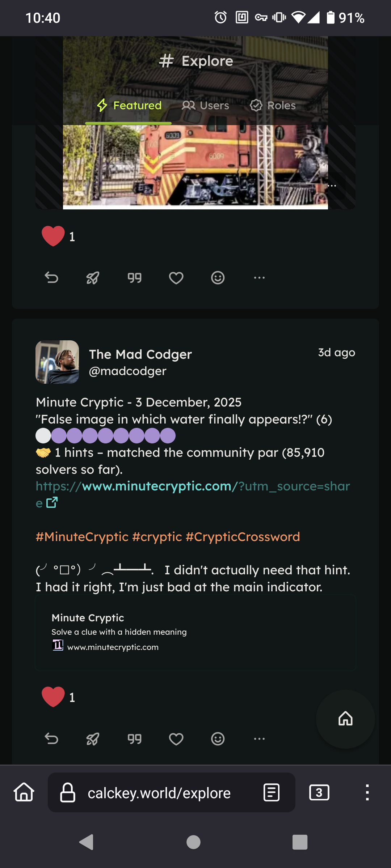Open more options for The Mad Codger's post

point(259,739)
